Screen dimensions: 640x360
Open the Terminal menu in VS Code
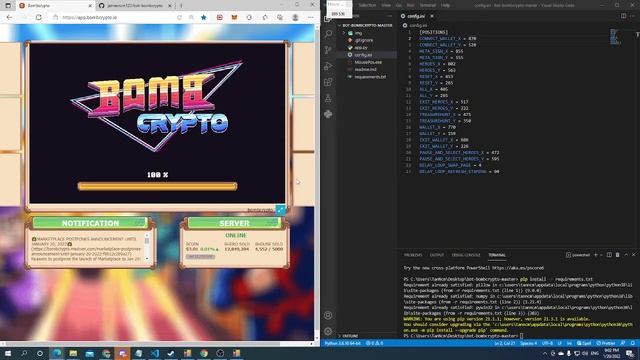click(428, 5)
